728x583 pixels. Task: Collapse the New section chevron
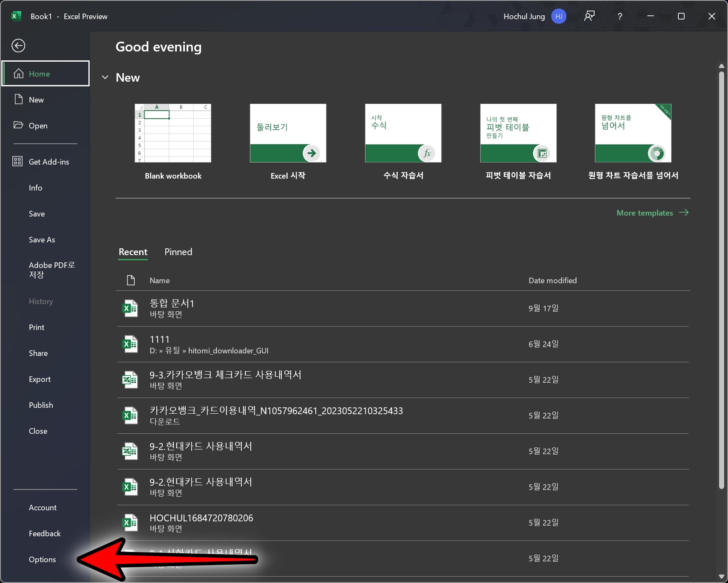(x=105, y=77)
